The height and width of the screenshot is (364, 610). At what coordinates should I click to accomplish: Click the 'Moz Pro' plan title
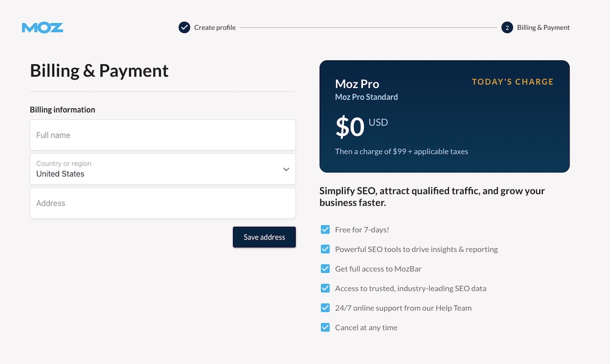[357, 83]
